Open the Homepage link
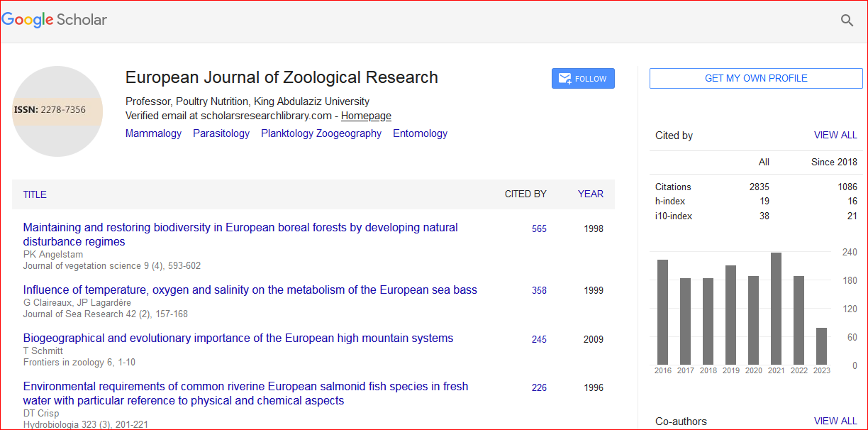 366,116
